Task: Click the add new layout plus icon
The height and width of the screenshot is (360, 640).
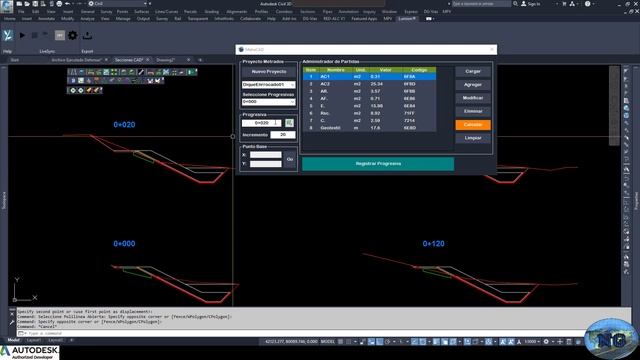Action: pyautogui.click(x=71, y=340)
